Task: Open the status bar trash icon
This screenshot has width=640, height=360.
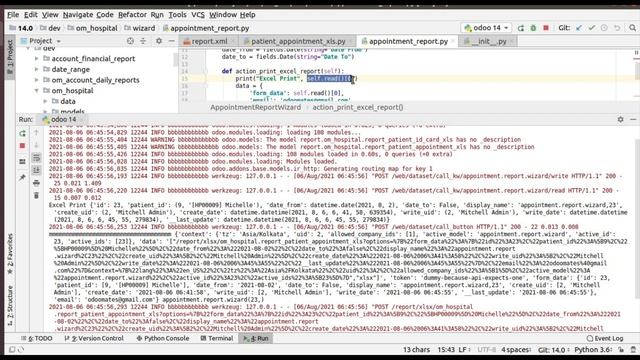Action: point(633,349)
